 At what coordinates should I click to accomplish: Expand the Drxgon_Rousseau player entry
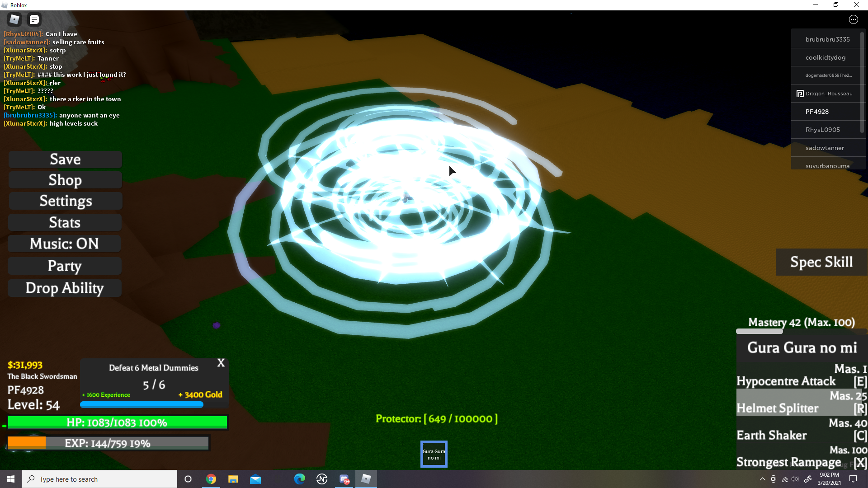(826, 93)
